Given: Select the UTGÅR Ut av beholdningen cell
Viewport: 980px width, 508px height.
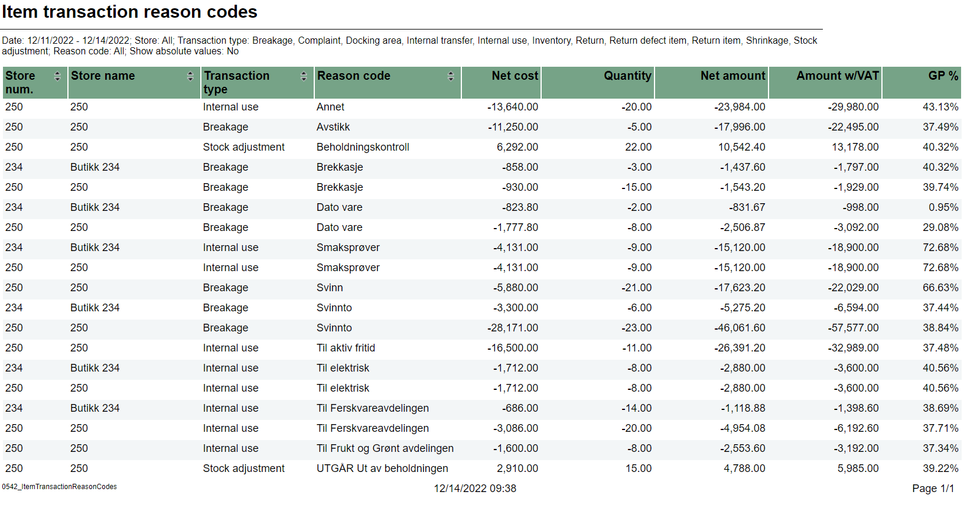Looking at the screenshot, I should pyautogui.click(x=382, y=468).
